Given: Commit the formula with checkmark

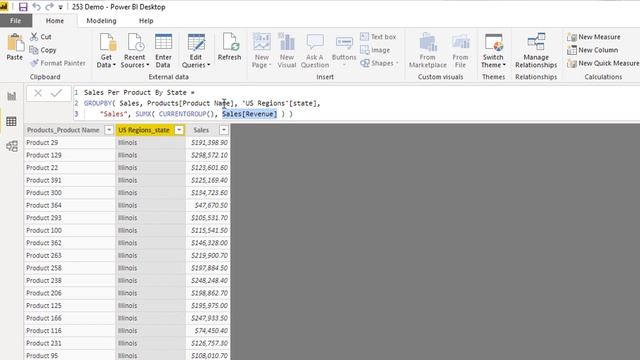Looking at the screenshot, I should tap(56, 93).
